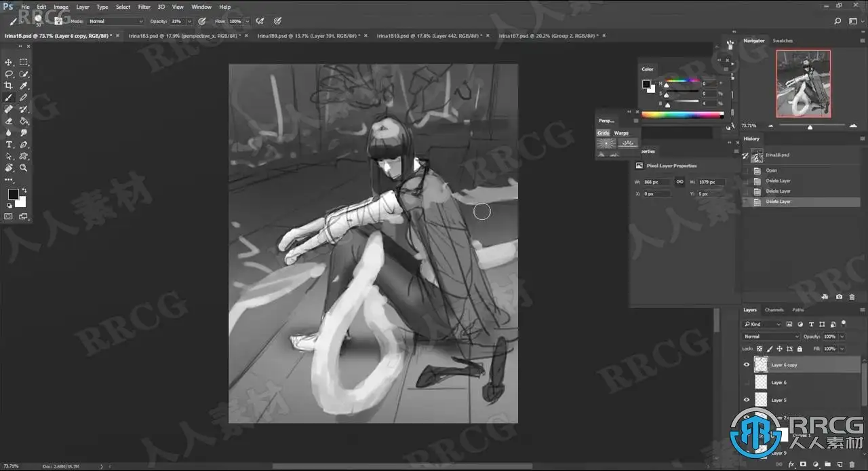Open Brush Preset picker

39,21
